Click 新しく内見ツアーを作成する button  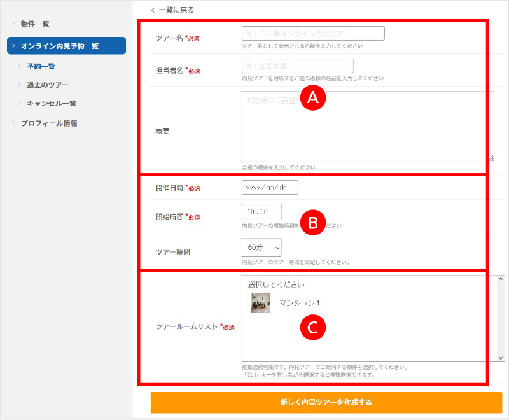[326, 402]
